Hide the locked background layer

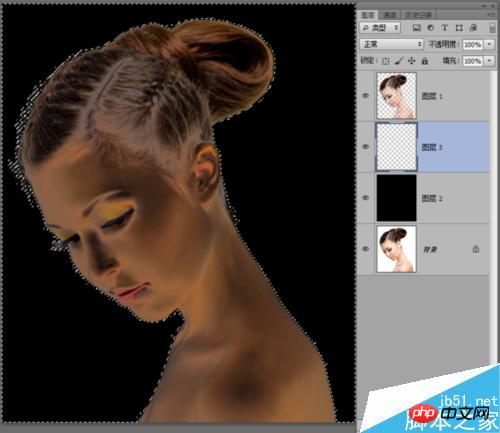tap(366, 249)
